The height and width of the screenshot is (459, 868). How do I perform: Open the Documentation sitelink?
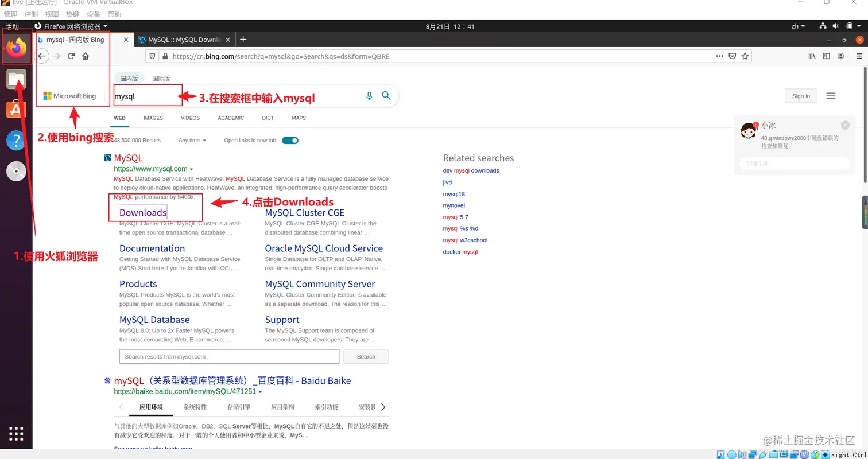(x=152, y=248)
